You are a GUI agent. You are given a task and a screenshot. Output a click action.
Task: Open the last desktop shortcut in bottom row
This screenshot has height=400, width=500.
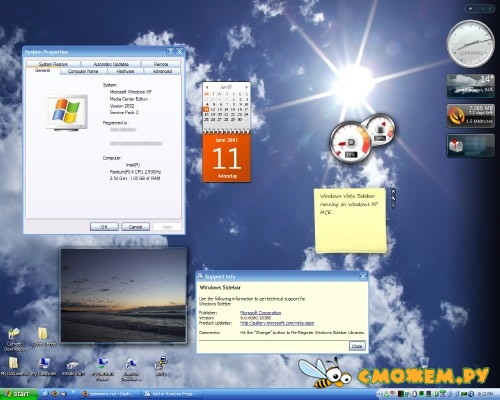[161, 366]
